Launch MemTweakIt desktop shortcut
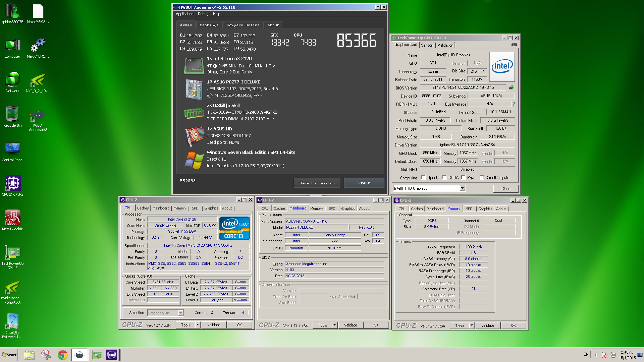Image resolution: width=644 pixels, height=362 pixels. [12, 221]
